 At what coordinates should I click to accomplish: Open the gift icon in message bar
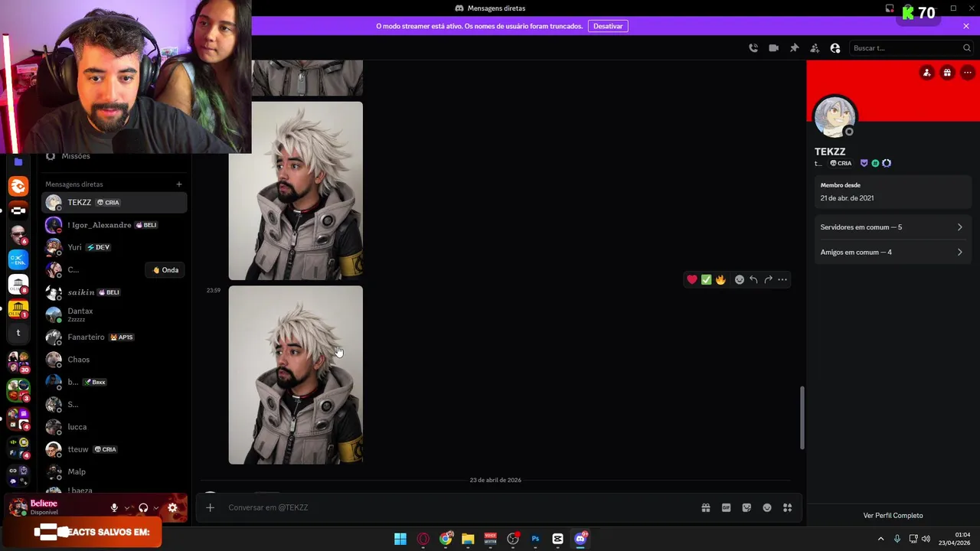(706, 507)
